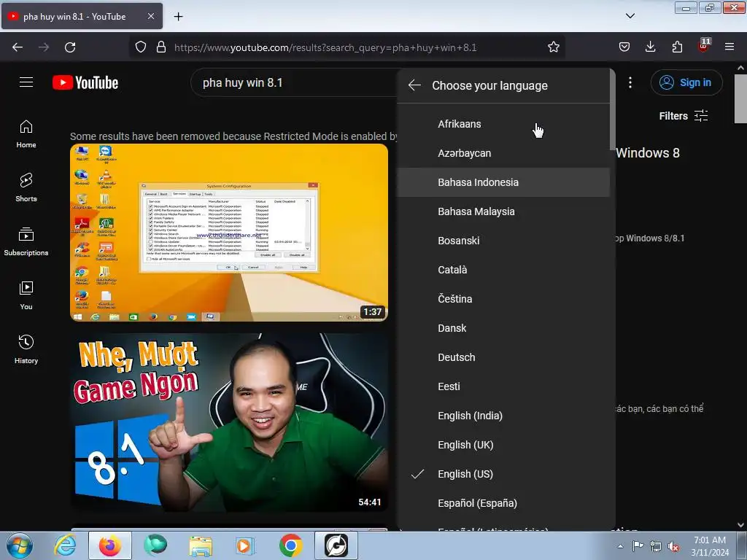Close the 'pha huy win 8.1 - YouTube' tab

click(x=150, y=16)
